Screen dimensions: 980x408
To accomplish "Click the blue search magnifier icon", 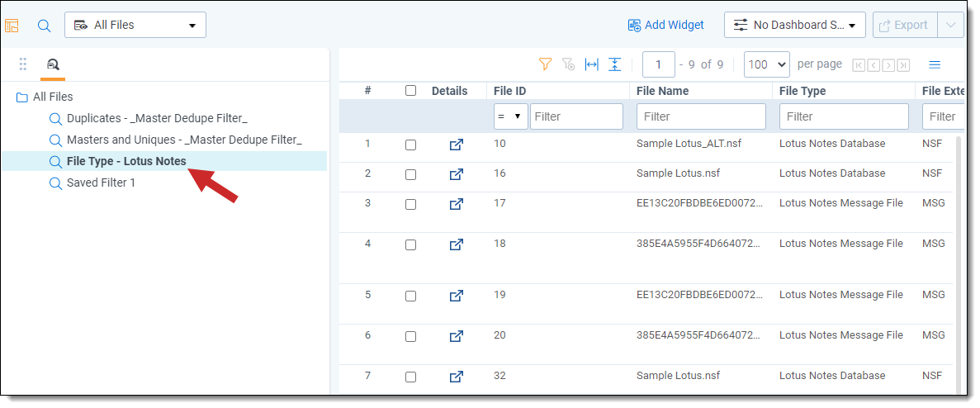I will [x=45, y=26].
